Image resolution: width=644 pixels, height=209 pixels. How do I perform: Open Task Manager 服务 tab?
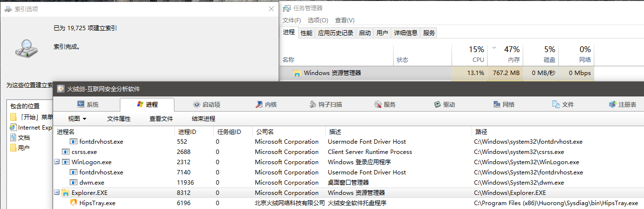tap(429, 33)
